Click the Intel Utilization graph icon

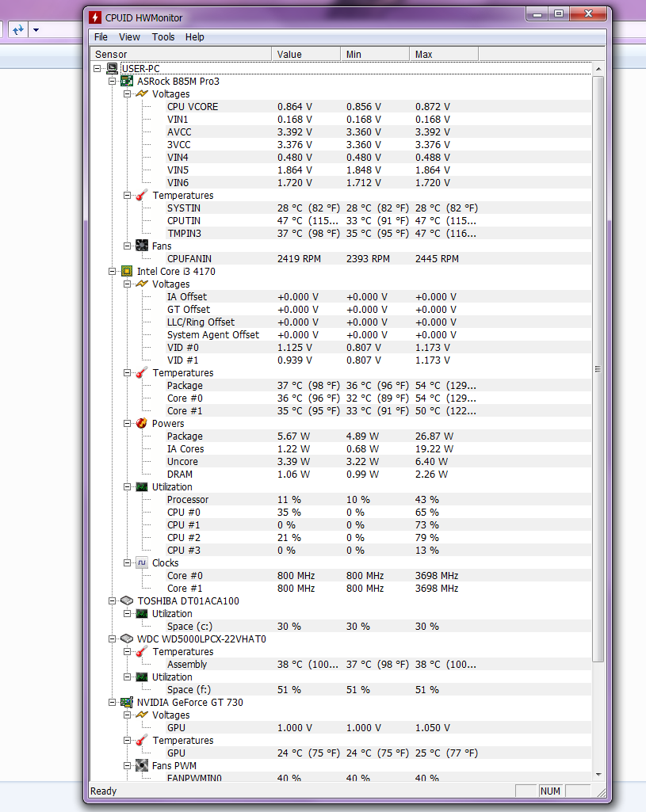click(x=142, y=486)
